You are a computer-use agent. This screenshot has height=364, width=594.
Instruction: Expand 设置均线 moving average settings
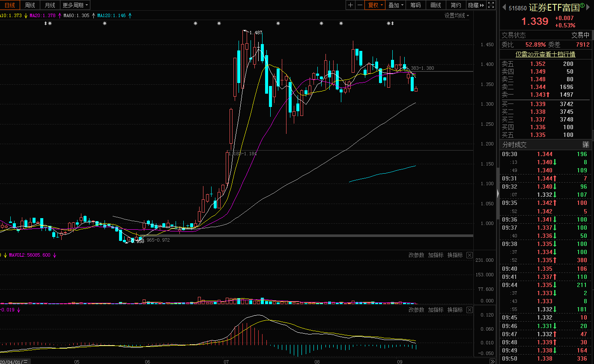[x=457, y=16]
